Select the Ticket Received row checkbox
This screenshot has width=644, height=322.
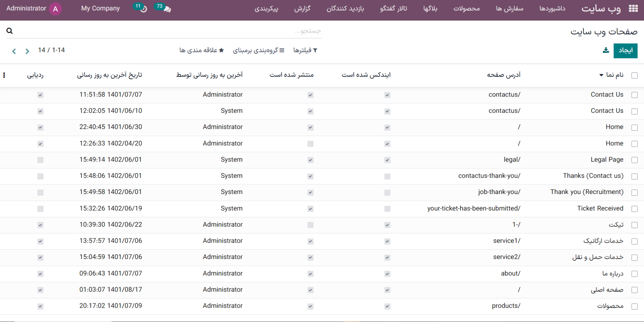634,209
